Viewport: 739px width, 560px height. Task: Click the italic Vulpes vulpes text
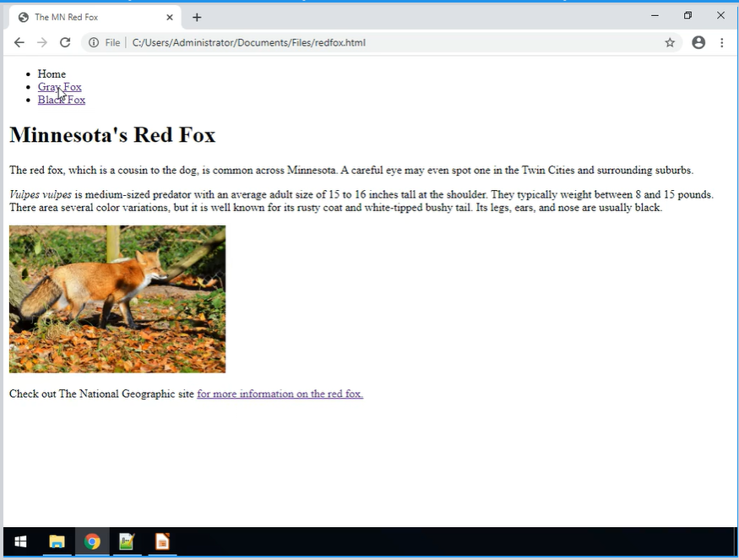pos(41,194)
